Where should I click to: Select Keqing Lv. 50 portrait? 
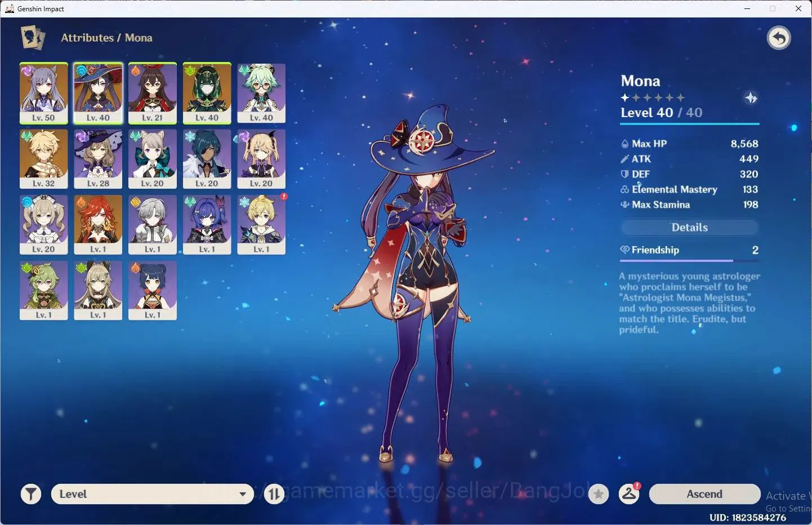(x=43, y=93)
